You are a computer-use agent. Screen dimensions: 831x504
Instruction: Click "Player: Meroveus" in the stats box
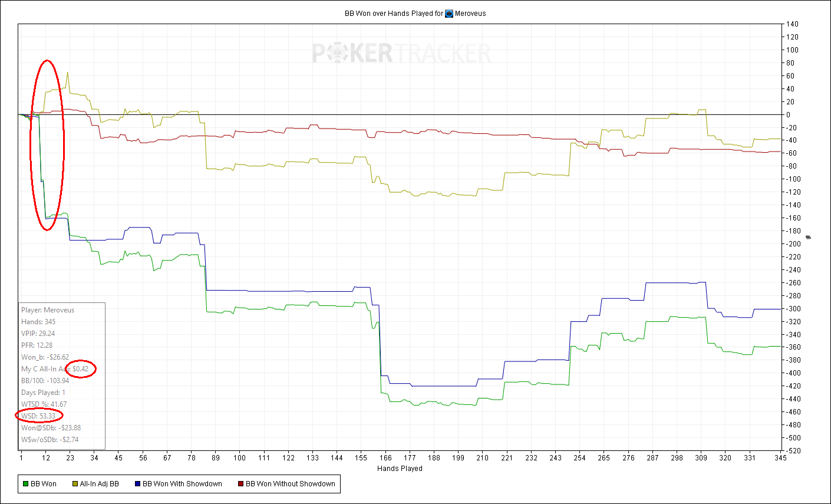pyautogui.click(x=48, y=310)
